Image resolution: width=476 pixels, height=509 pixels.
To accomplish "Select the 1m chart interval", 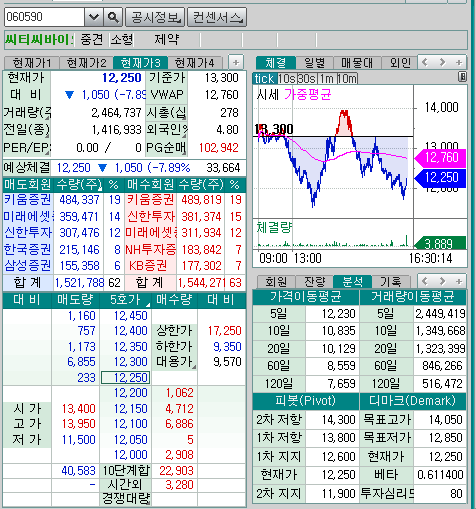I will point(327,79).
